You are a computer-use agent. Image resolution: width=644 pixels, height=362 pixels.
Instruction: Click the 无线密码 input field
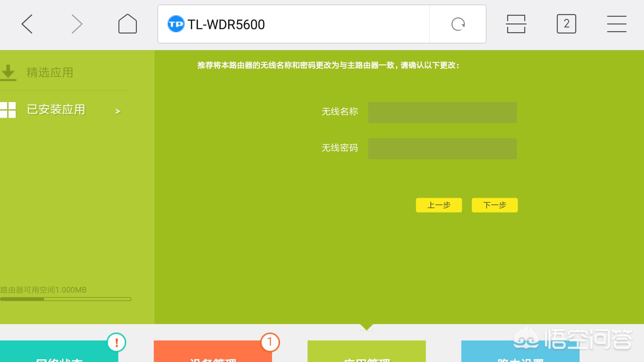(442, 148)
